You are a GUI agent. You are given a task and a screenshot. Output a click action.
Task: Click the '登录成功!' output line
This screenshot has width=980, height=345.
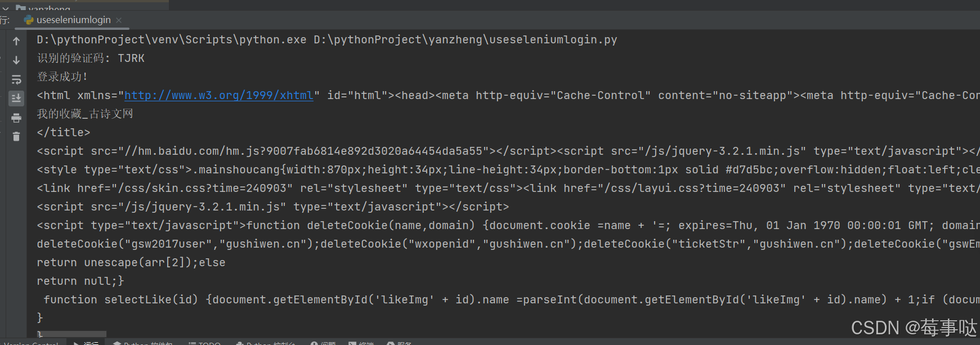[62, 77]
